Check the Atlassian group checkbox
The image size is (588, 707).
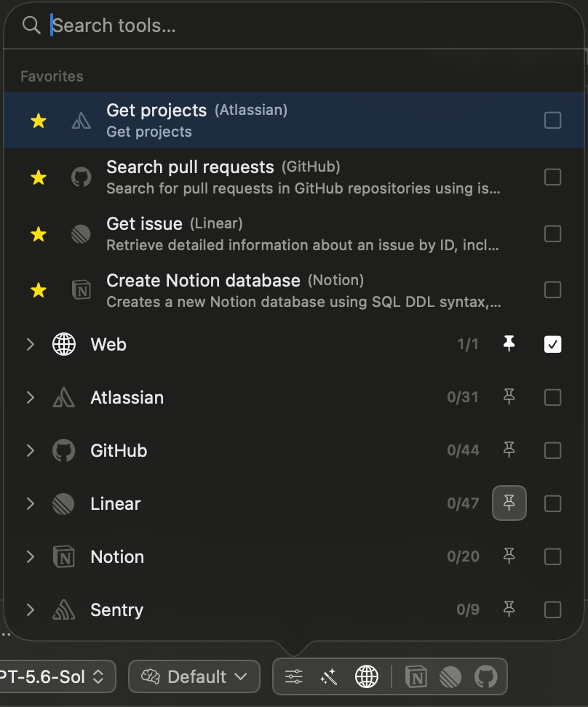coord(553,398)
